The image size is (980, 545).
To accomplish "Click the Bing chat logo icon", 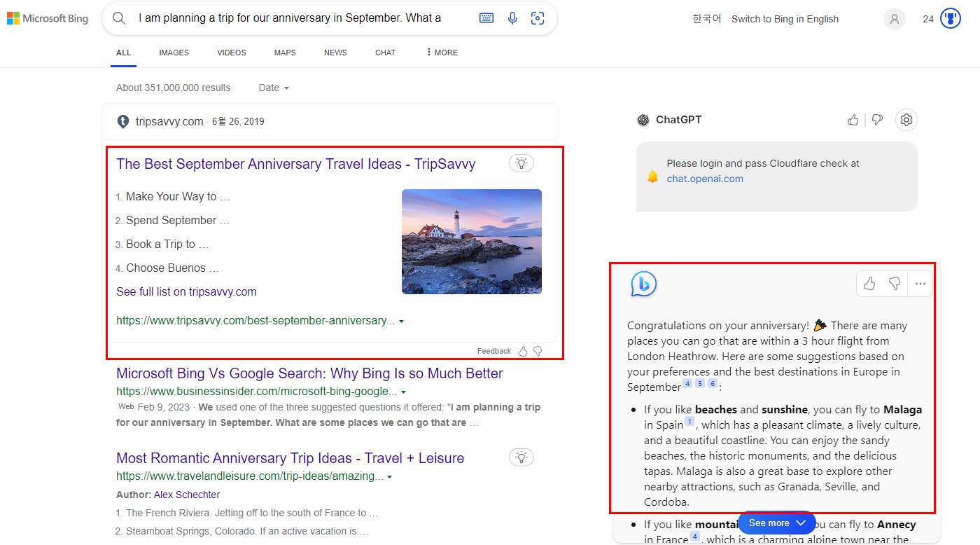I will pos(643,284).
